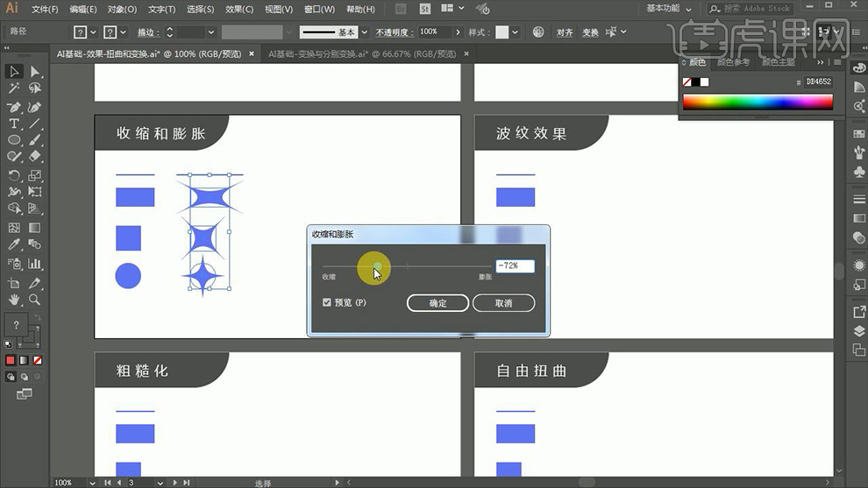The width and height of the screenshot is (868, 488).
Task: Uncheck the 预览 (P) preview checkbox
Action: tap(327, 302)
